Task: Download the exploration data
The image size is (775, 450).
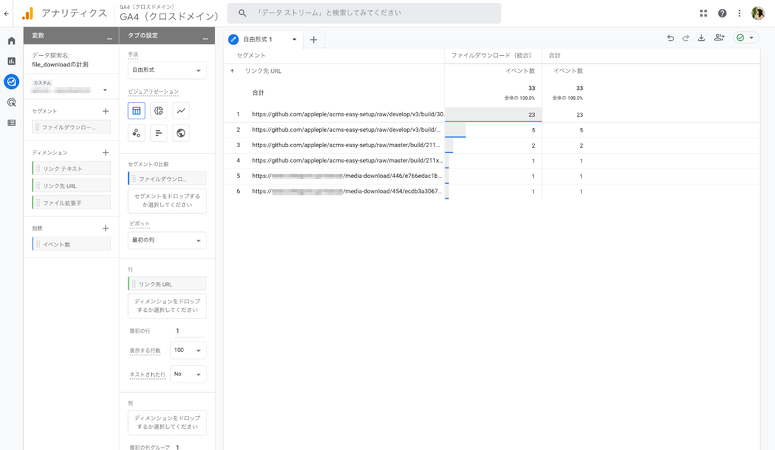Action: 701,38
